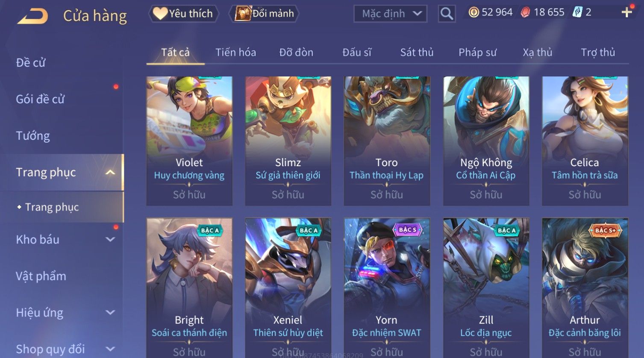This screenshot has height=358, width=644.
Task: Click the gold coin balance icon
Action: [473, 12]
